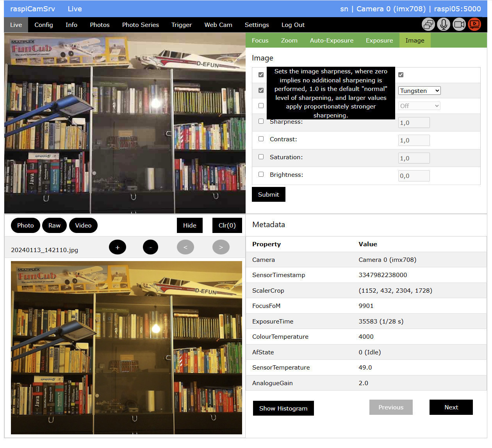492x448 pixels.
Task: Check the Brightness checkbox
Action: [x=261, y=174]
